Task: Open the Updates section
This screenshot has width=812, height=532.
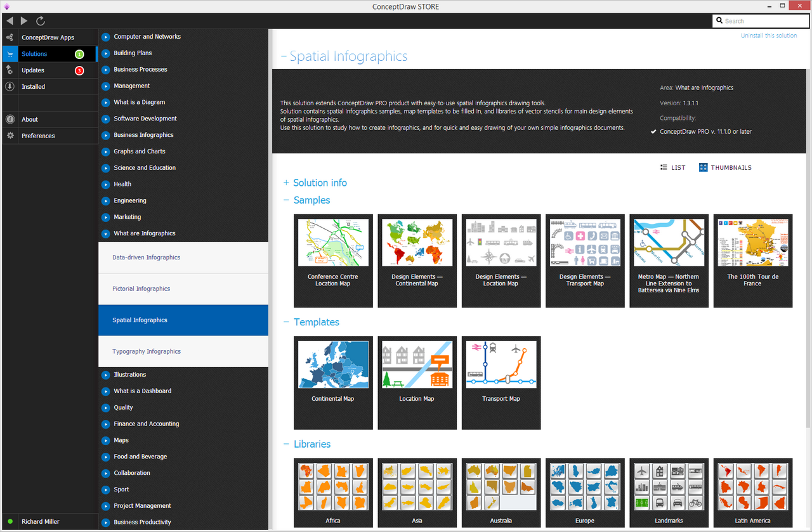Action: click(x=48, y=70)
